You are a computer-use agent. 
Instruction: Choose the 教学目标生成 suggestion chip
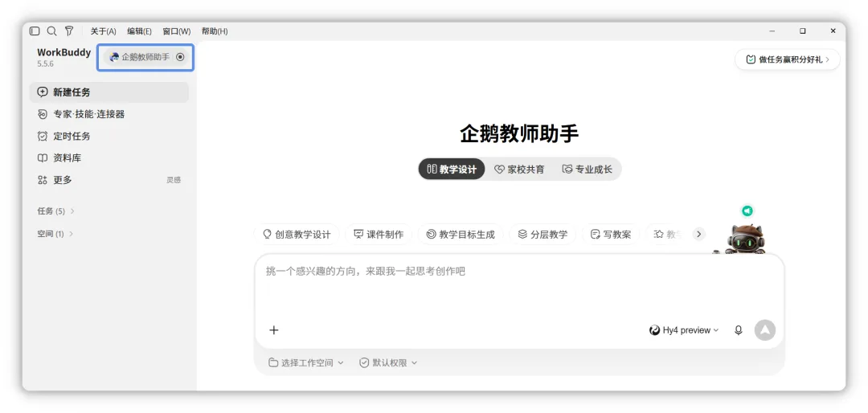tap(461, 234)
